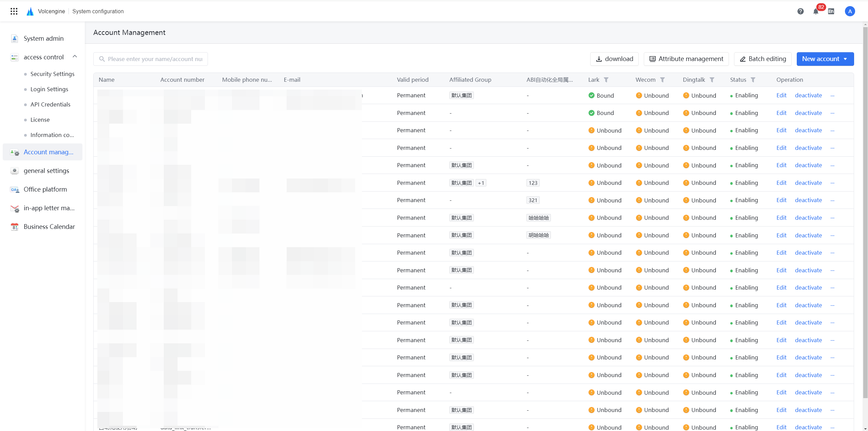Viewport: 868px width, 431px height.
Task: Open License page
Action: tap(40, 120)
